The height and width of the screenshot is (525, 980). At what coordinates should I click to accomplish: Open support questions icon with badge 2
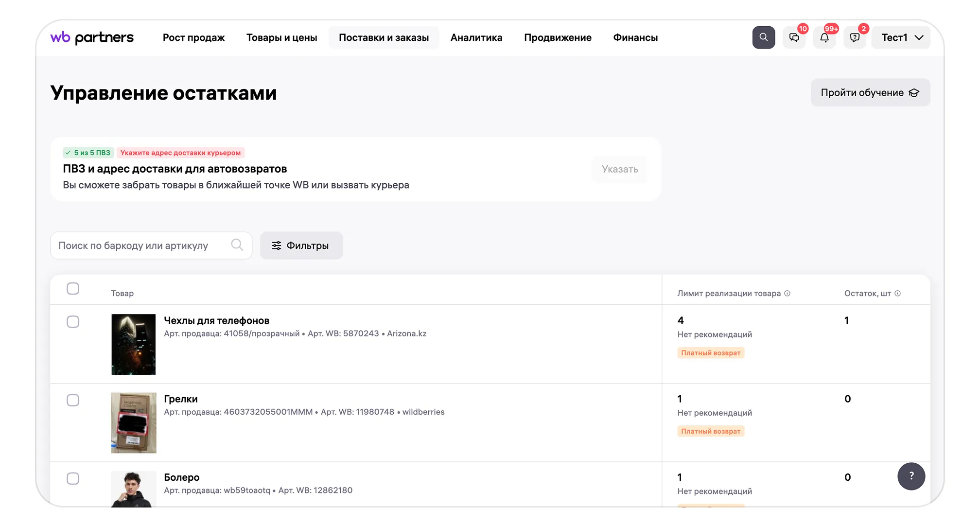tap(855, 38)
